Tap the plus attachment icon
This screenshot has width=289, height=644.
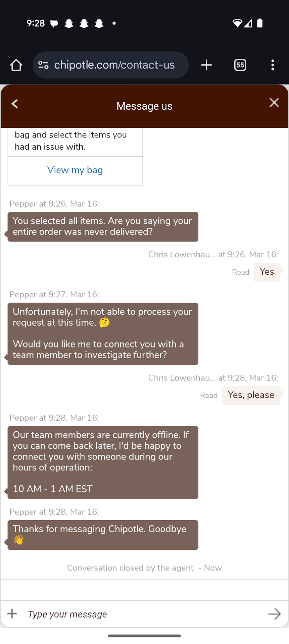(x=12, y=614)
